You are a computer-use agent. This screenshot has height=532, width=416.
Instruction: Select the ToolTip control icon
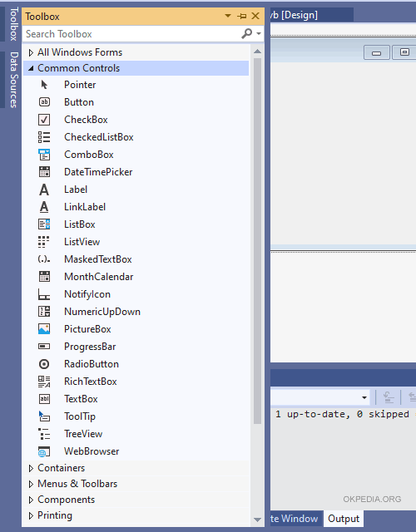44,416
